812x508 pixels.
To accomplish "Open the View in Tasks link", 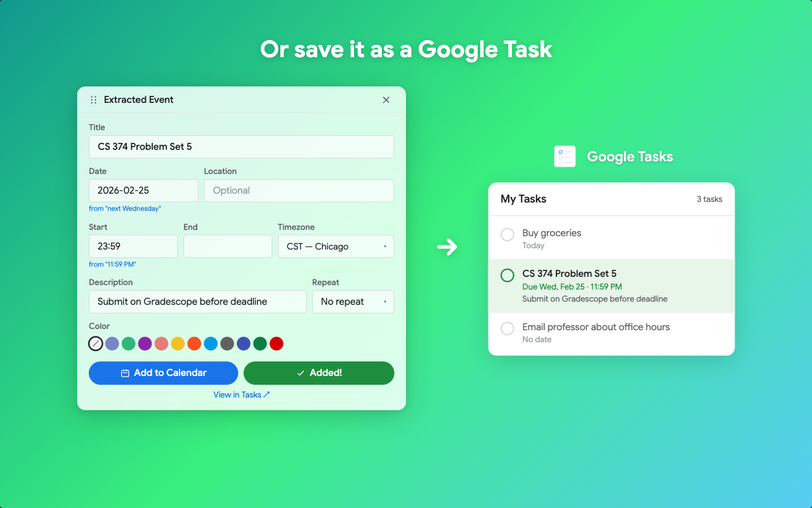I will click(x=242, y=394).
